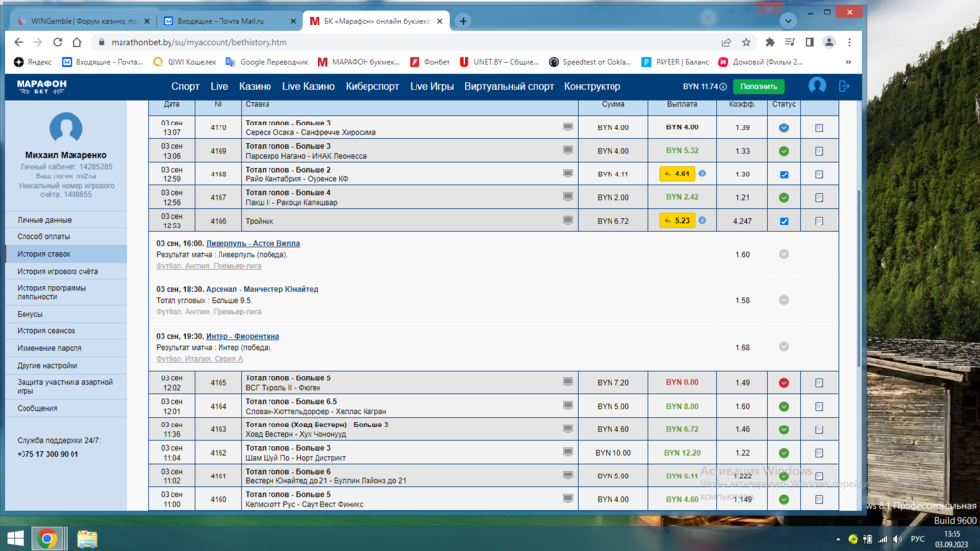980x551 pixels.
Task: Click the info icon beside the 4.61 cashout
Action: (x=702, y=174)
